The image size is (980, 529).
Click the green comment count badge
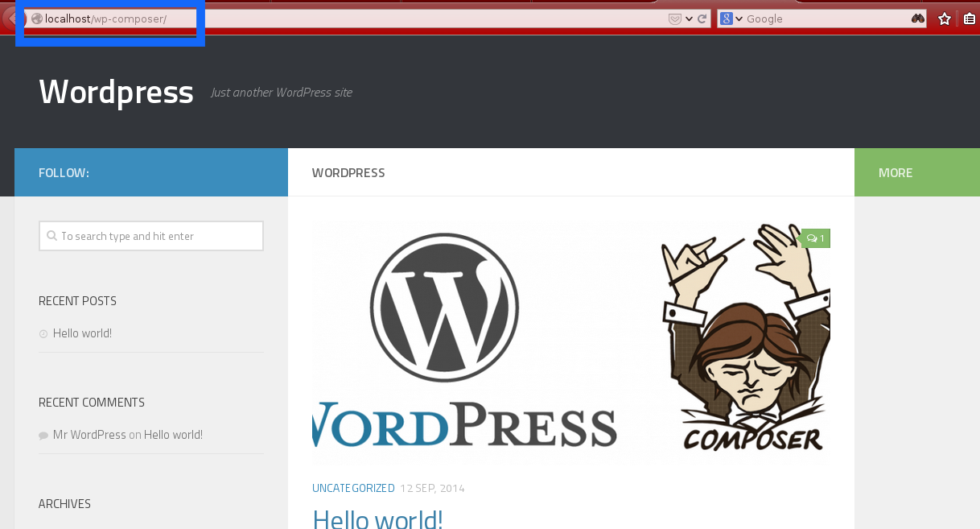pyautogui.click(x=815, y=238)
